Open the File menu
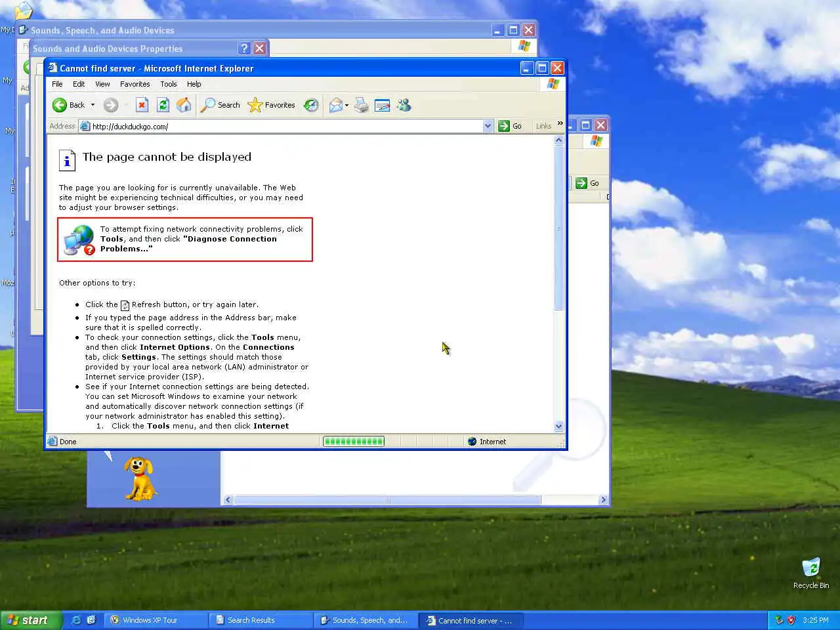Image resolution: width=840 pixels, height=630 pixels. pos(57,84)
